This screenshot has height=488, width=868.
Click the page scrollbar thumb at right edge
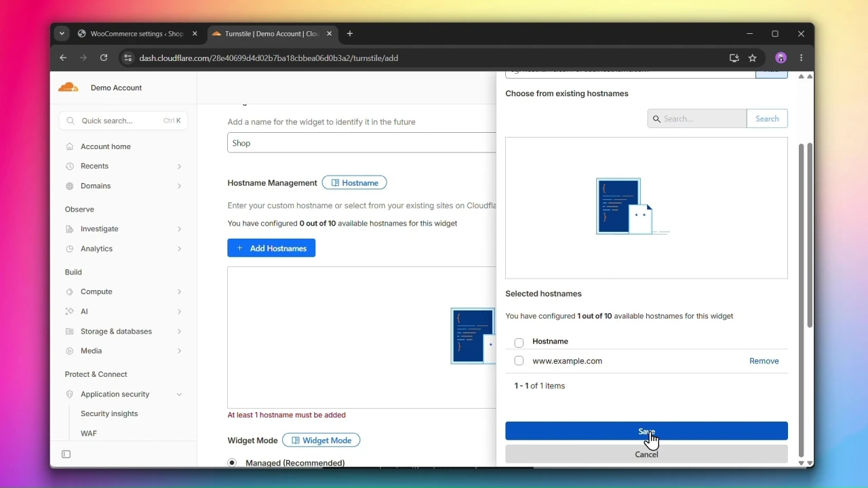(810, 235)
